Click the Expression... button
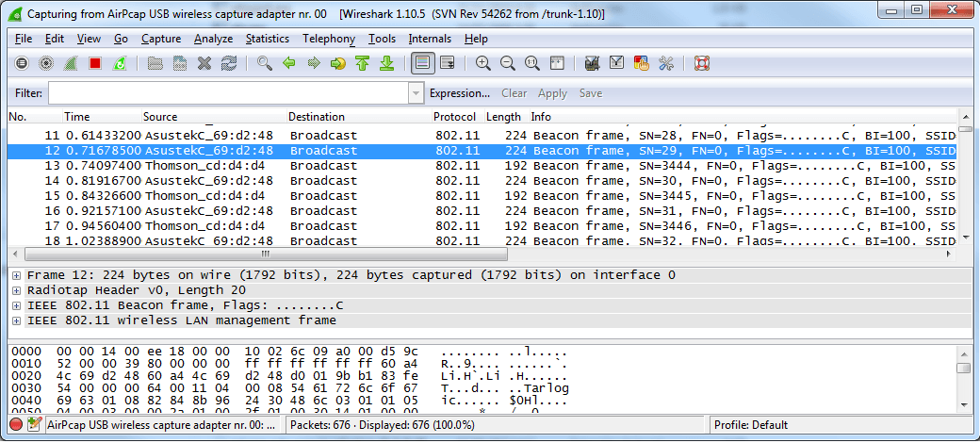 [x=460, y=93]
